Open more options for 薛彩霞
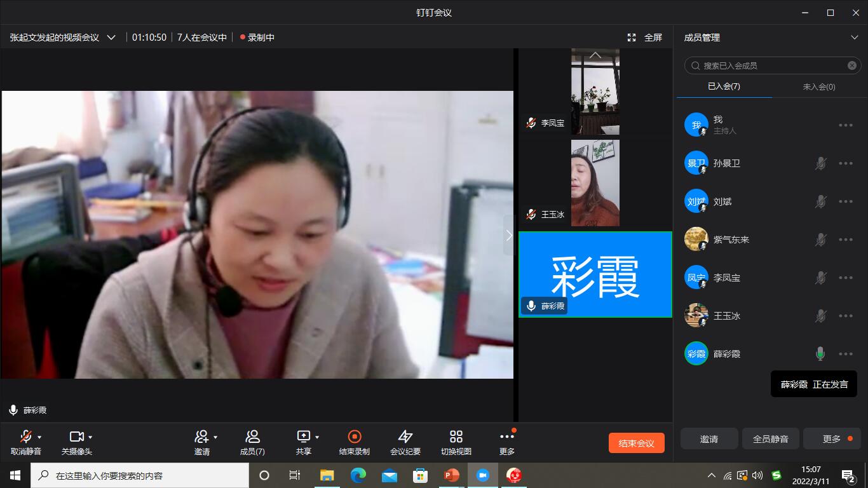 pyautogui.click(x=846, y=354)
